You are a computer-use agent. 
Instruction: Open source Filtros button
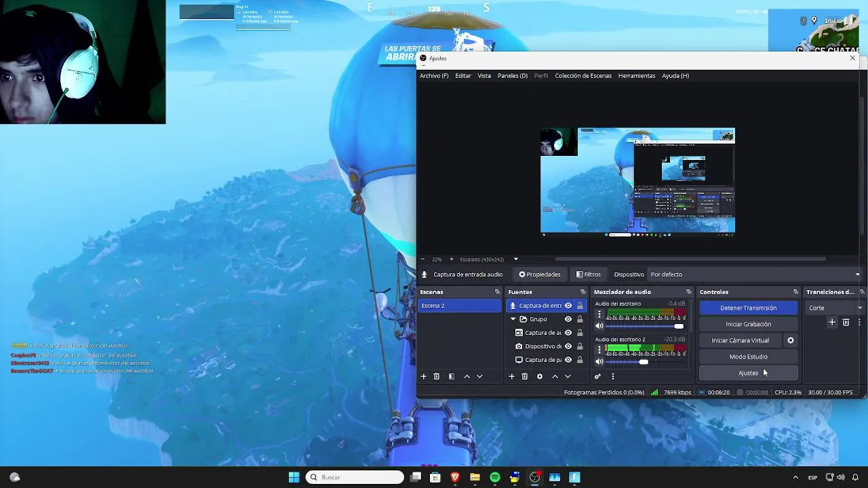tap(589, 274)
